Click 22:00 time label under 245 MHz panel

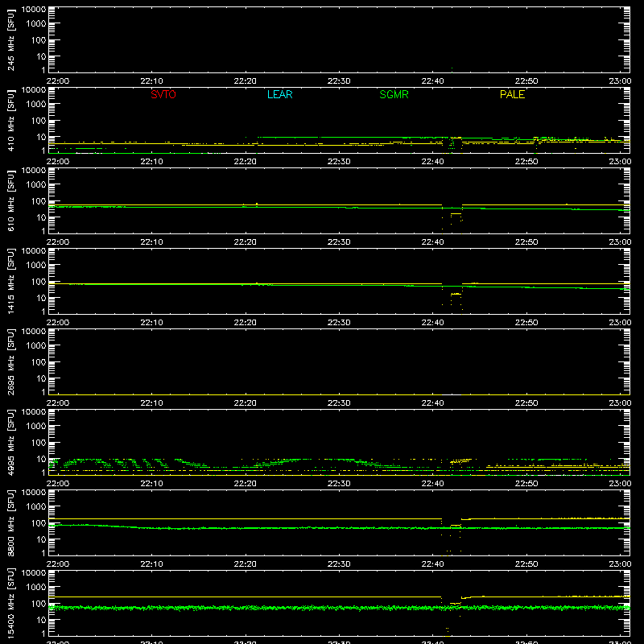pos(57,81)
